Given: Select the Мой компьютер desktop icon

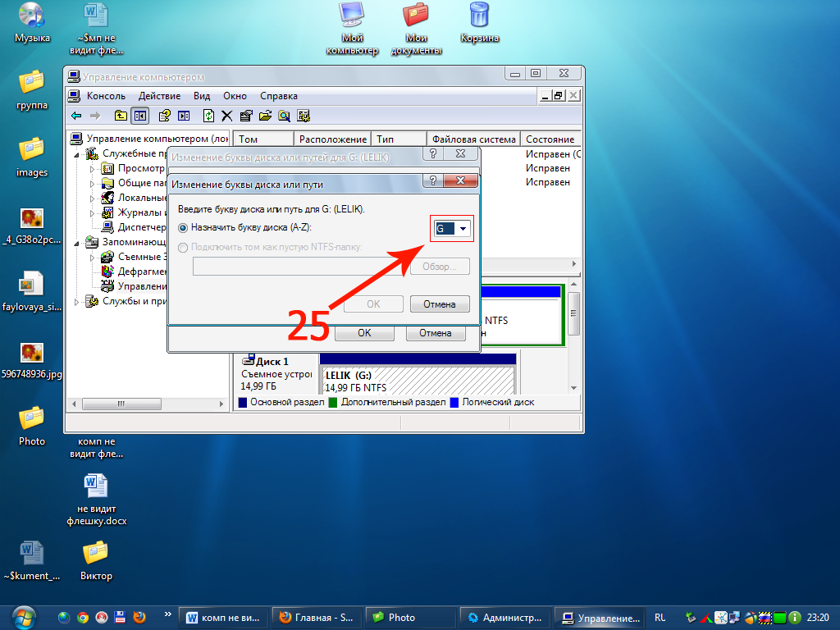Looking at the screenshot, I should 352,29.
